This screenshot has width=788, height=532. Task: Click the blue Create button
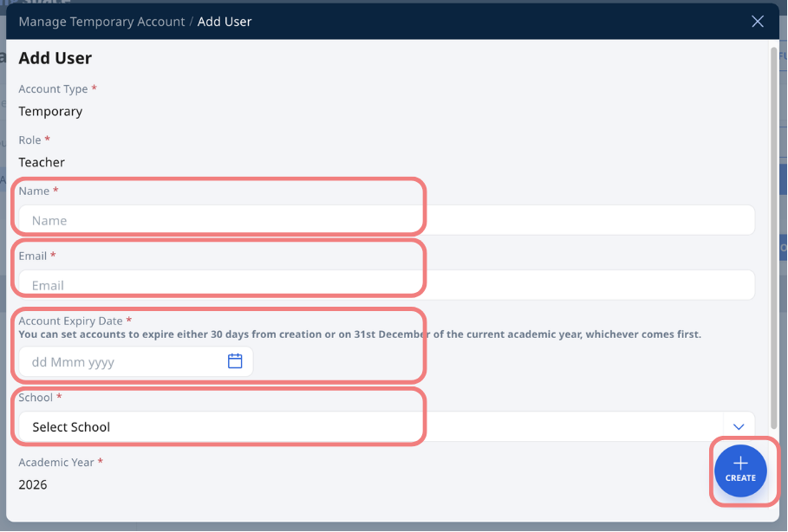coord(740,470)
